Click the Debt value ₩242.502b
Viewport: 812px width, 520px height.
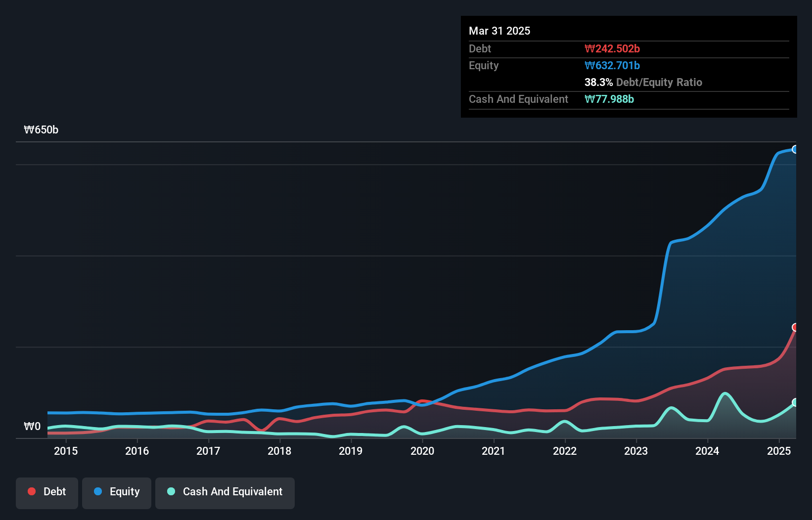[x=612, y=48]
